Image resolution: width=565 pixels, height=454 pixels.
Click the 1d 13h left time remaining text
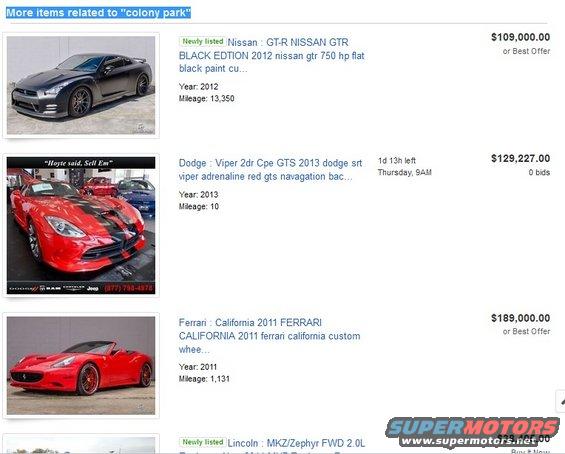click(397, 161)
